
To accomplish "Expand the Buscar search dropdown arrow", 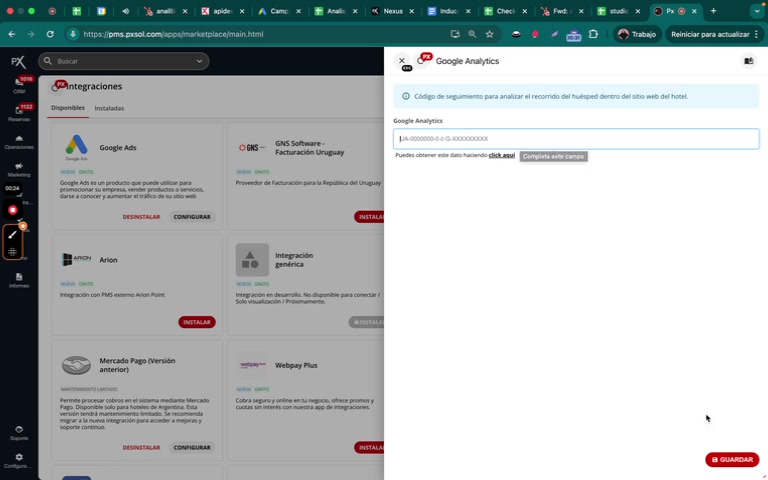I will (199, 61).
